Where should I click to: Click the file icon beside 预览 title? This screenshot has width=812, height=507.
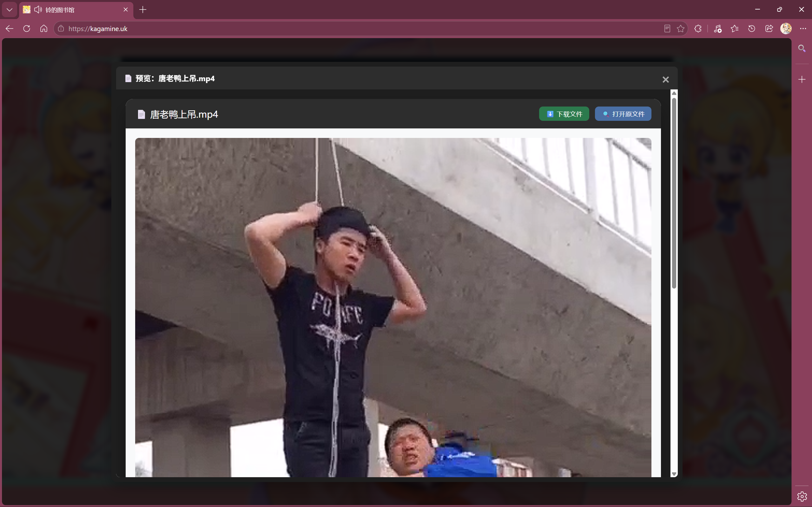tap(128, 78)
